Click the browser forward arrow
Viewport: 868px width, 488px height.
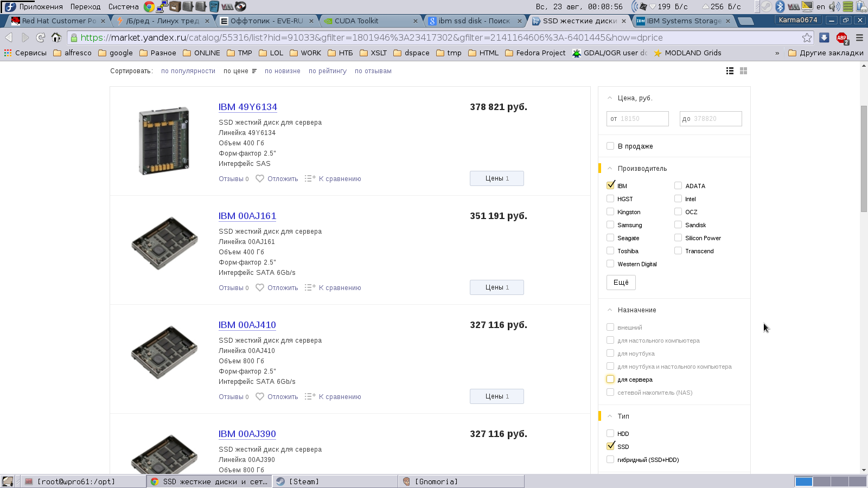[25, 37]
